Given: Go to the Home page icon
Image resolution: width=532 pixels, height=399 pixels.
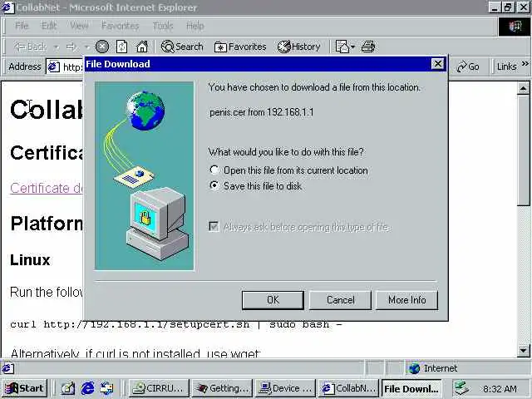Looking at the screenshot, I should pyautogui.click(x=142, y=47).
